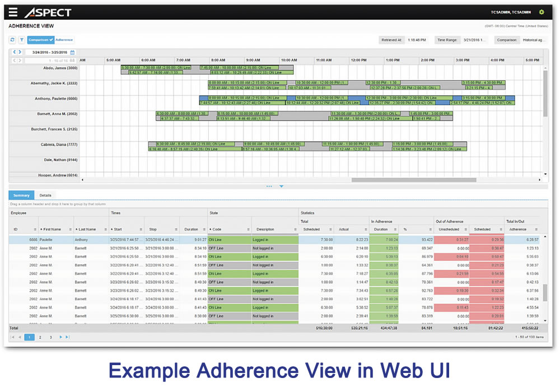Go to page 1 in pager
This screenshot has height=392, width=560.
coord(29,337)
